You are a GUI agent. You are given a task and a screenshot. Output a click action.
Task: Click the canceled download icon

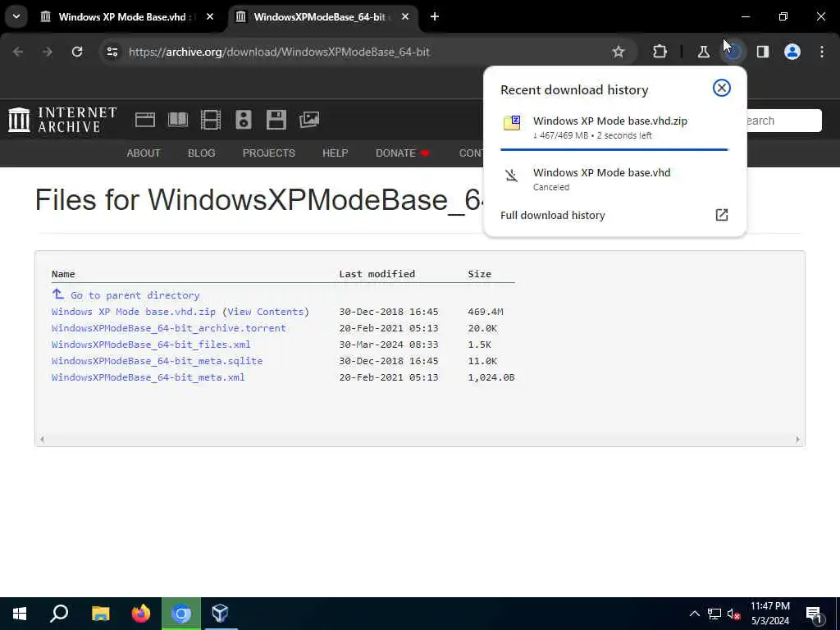click(511, 176)
